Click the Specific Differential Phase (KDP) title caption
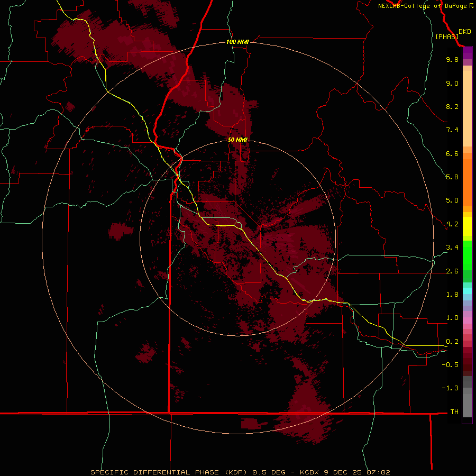The width and height of the screenshot is (476, 476). click(240, 472)
